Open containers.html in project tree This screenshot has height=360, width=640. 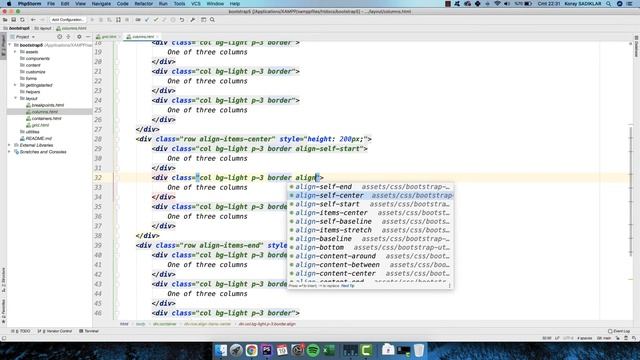43,118
